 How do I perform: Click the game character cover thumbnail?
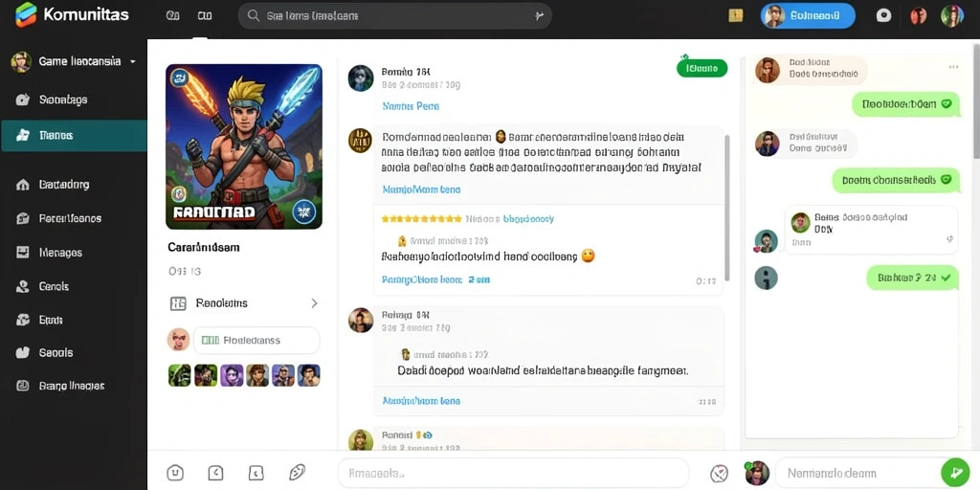coord(244,146)
